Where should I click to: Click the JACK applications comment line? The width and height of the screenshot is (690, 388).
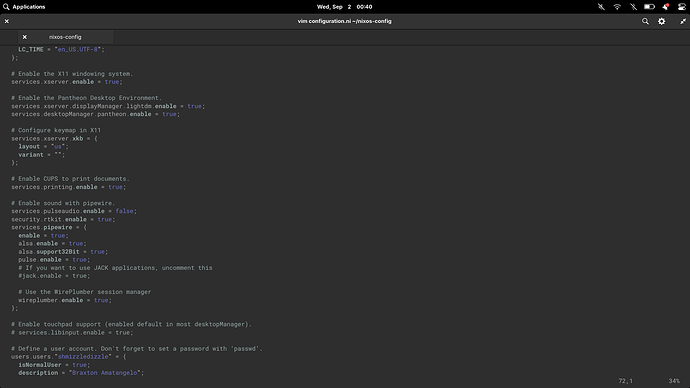pyautogui.click(x=115, y=267)
